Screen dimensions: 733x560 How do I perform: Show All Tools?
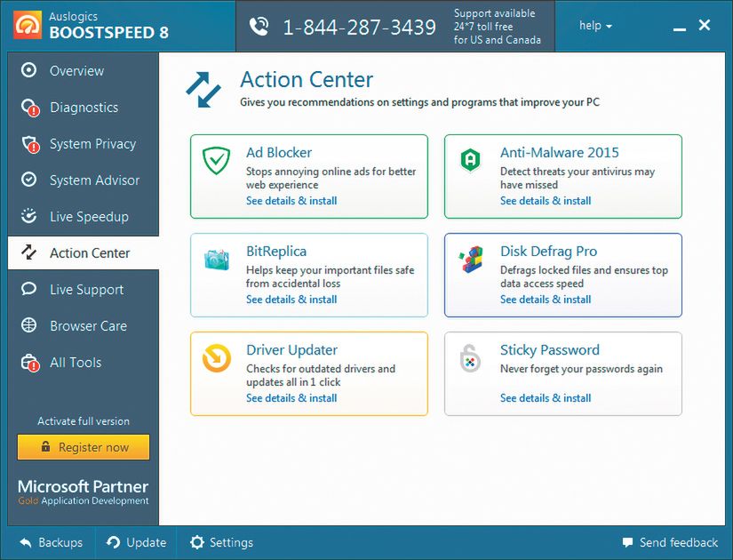[x=84, y=362]
